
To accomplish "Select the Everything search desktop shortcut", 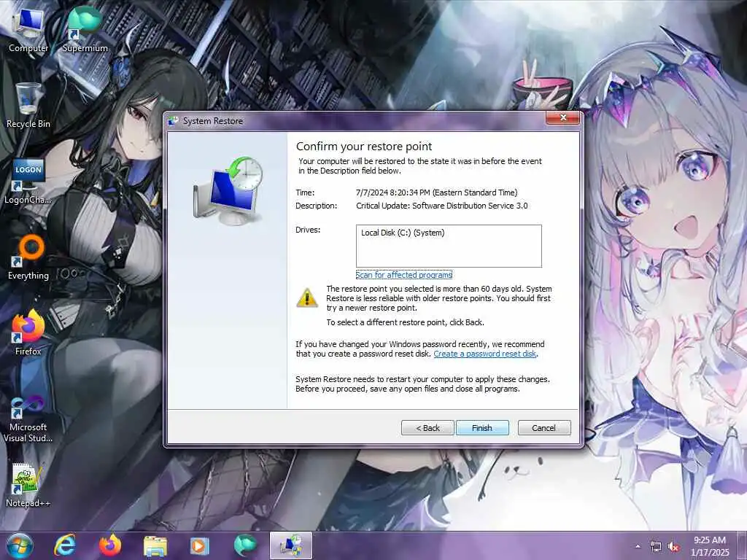I will 28,257.
